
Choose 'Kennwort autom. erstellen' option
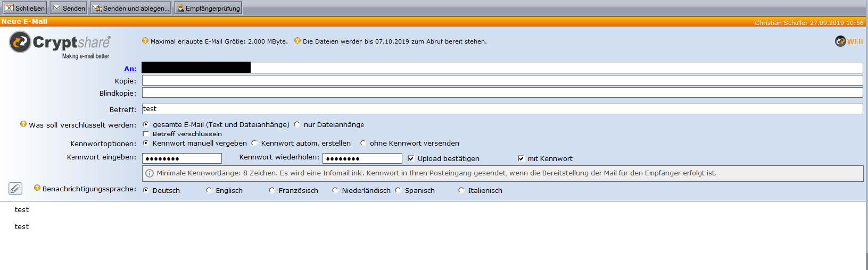[254, 143]
